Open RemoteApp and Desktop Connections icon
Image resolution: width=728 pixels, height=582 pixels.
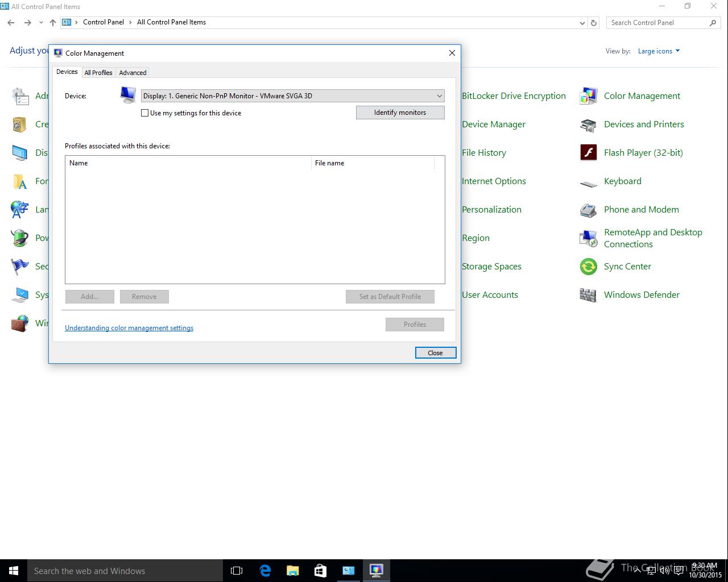pos(588,238)
